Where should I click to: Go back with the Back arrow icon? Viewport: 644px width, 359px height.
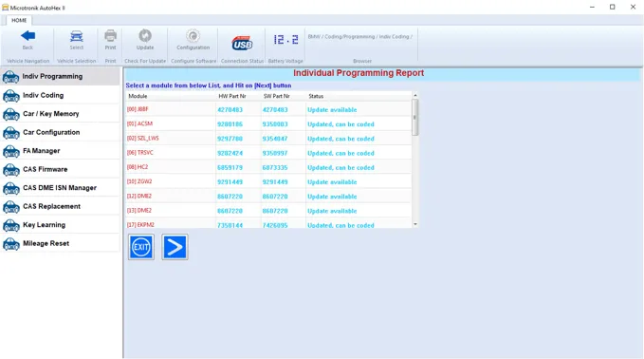28,36
